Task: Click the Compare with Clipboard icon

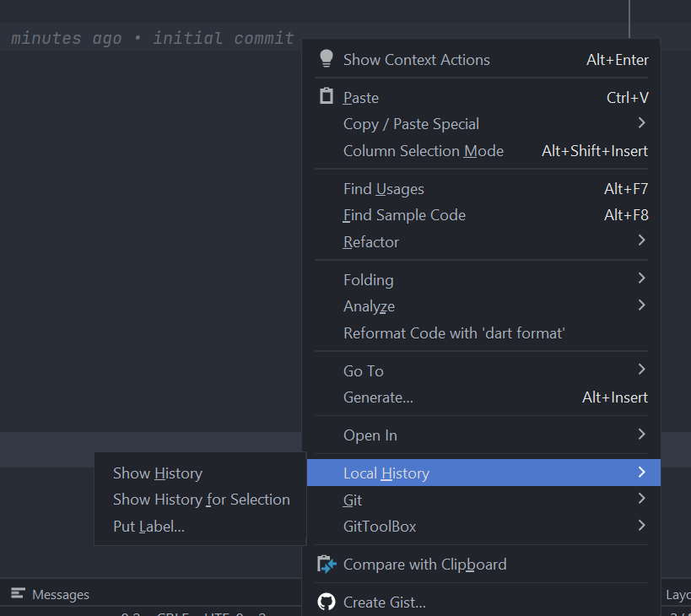Action: 327,564
